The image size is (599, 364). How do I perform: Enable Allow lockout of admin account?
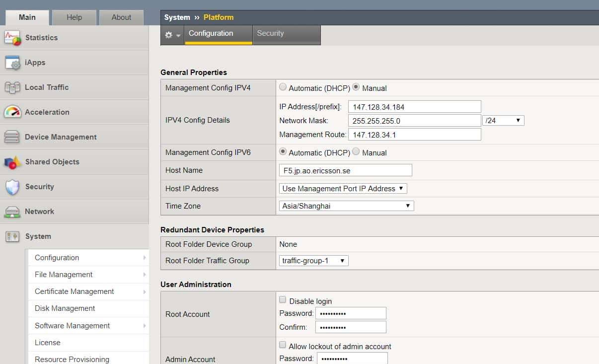(x=283, y=345)
